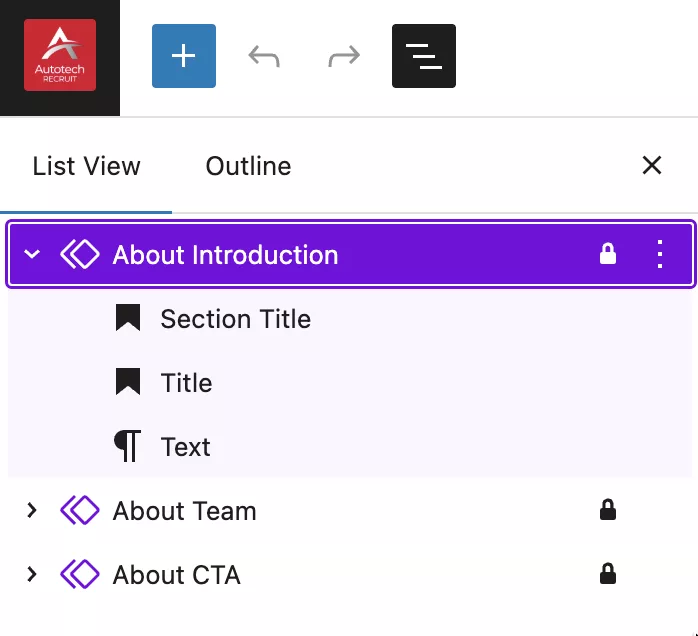The image size is (698, 636).
Task: Click the About CTA block name
Action: point(176,575)
